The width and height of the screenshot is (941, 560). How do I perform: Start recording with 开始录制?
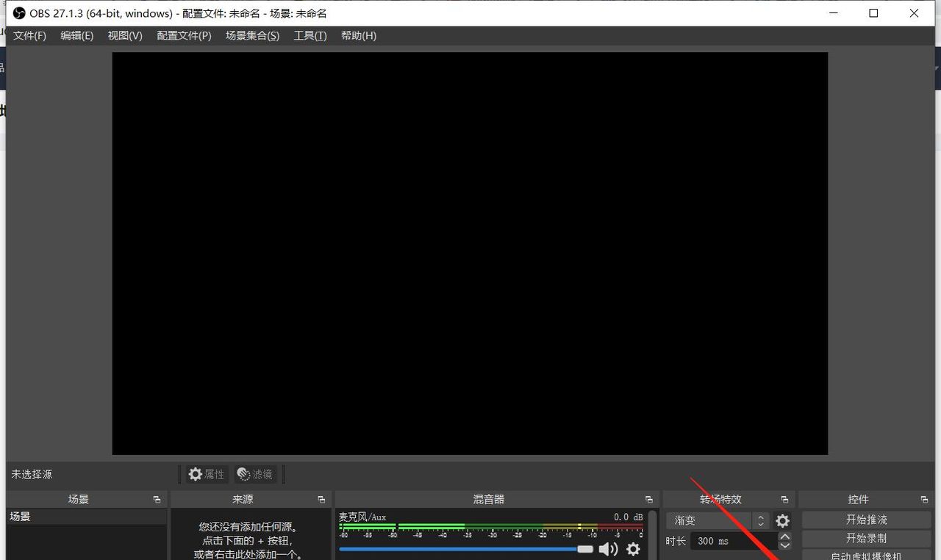[867, 538]
